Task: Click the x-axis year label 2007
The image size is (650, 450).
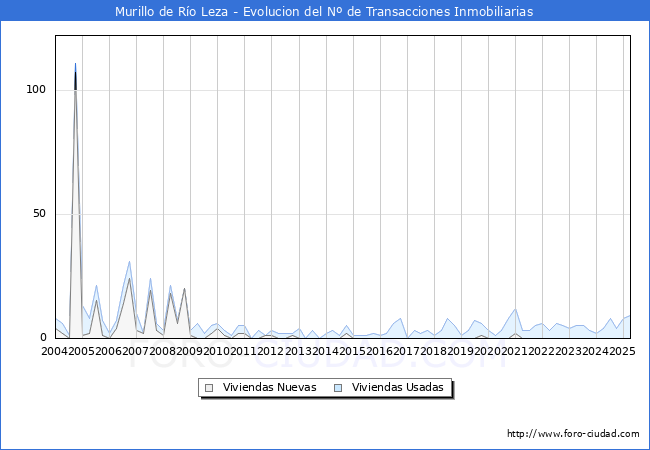Action: coord(136,351)
